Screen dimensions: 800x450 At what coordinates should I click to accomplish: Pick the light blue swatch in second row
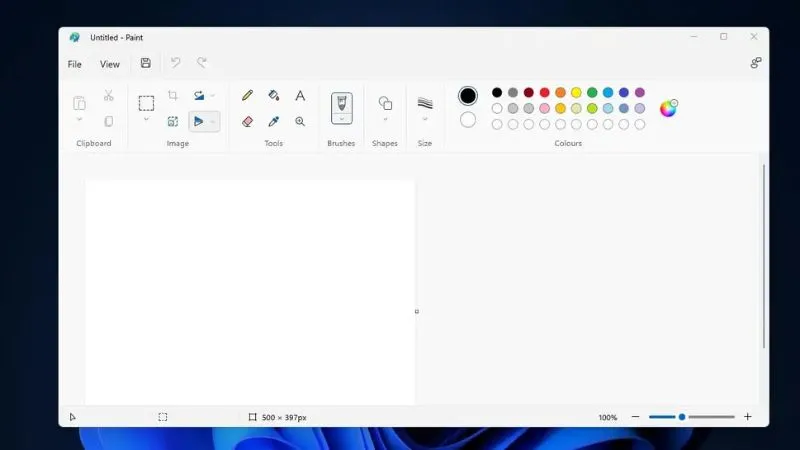point(608,108)
